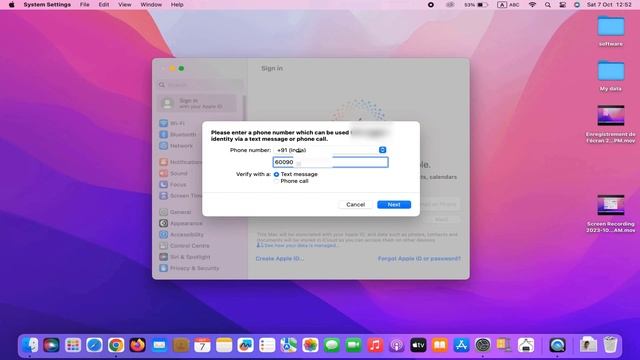Viewport: 640px width, 360px height.
Task: Open Mail from the dock
Action: coord(159,345)
